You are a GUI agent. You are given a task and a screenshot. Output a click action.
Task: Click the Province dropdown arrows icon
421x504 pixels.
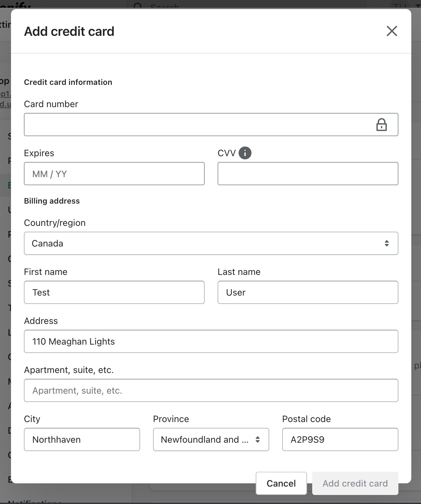[257, 439]
